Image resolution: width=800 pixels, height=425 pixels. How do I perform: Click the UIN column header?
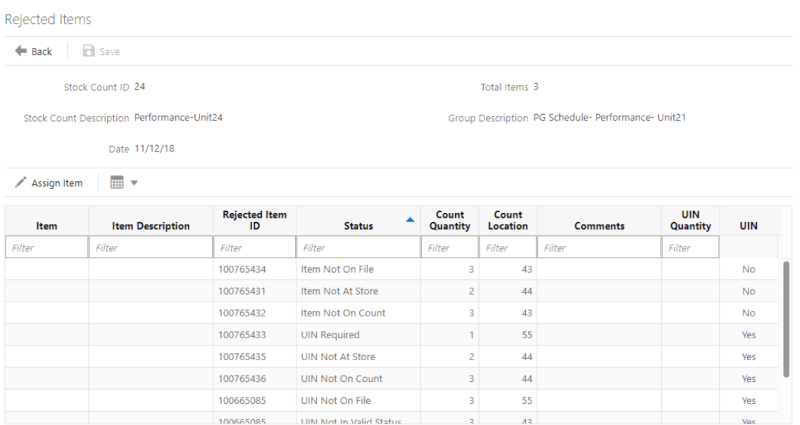point(748,226)
